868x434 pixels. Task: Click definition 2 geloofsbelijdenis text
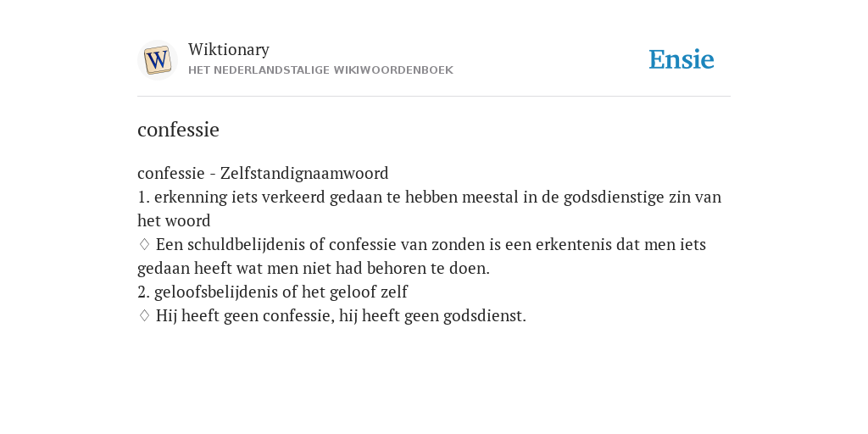coord(272,292)
